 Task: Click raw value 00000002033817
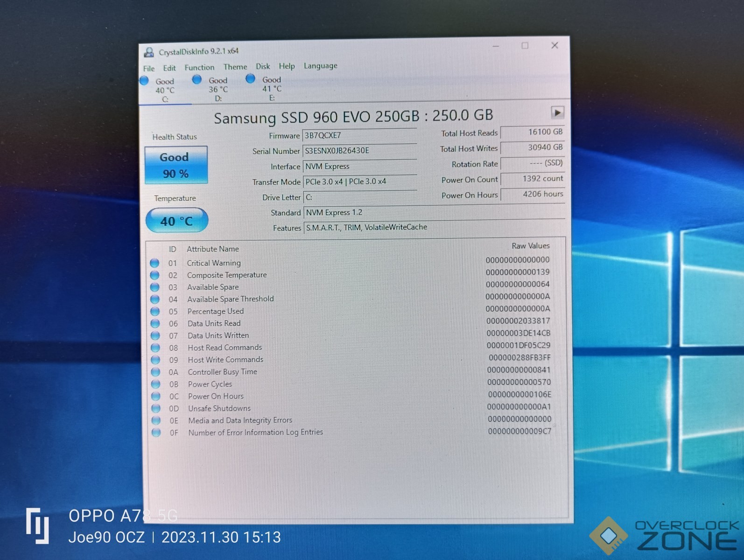(x=518, y=321)
